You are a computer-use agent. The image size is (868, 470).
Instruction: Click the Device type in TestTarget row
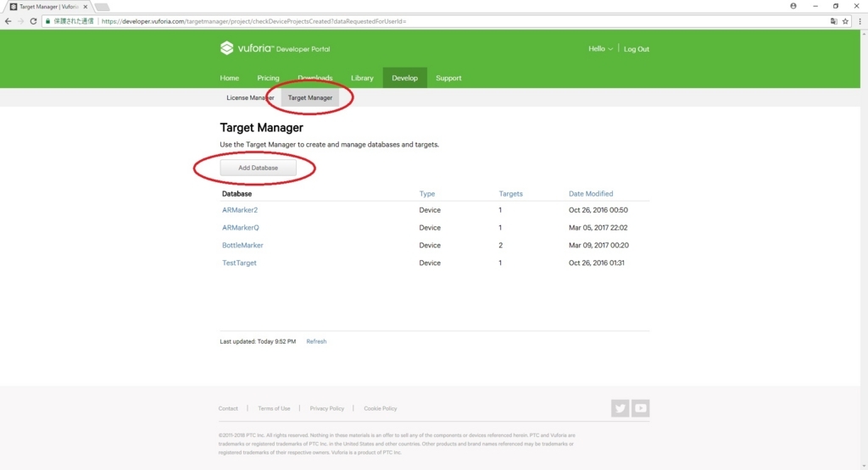coord(430,263)
